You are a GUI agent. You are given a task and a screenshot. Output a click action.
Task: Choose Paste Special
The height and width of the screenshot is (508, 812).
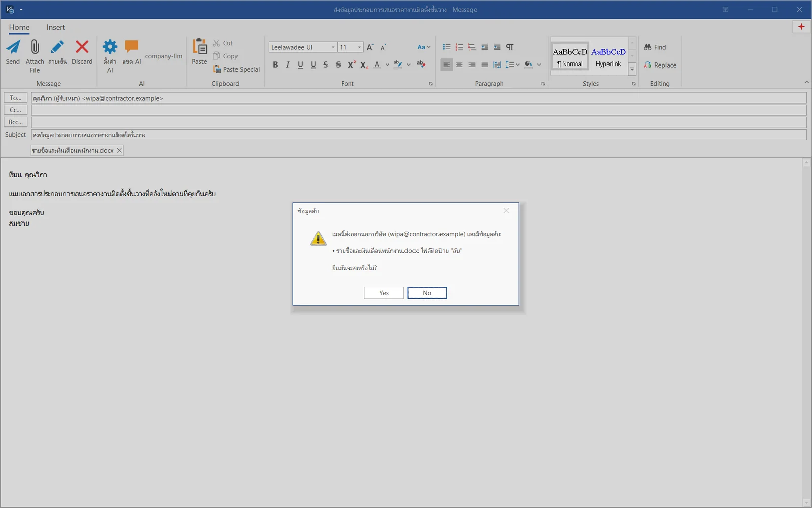point(236,69)
